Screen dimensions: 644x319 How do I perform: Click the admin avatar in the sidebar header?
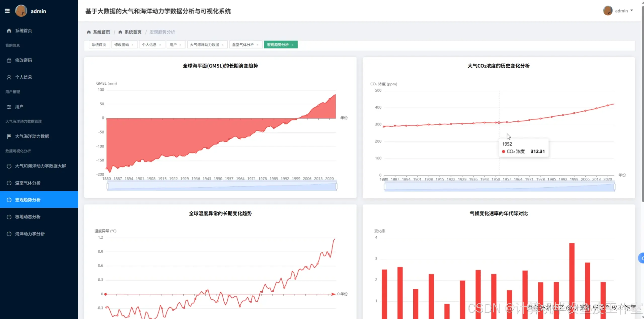pyautogui.click(x=21, y=11)
